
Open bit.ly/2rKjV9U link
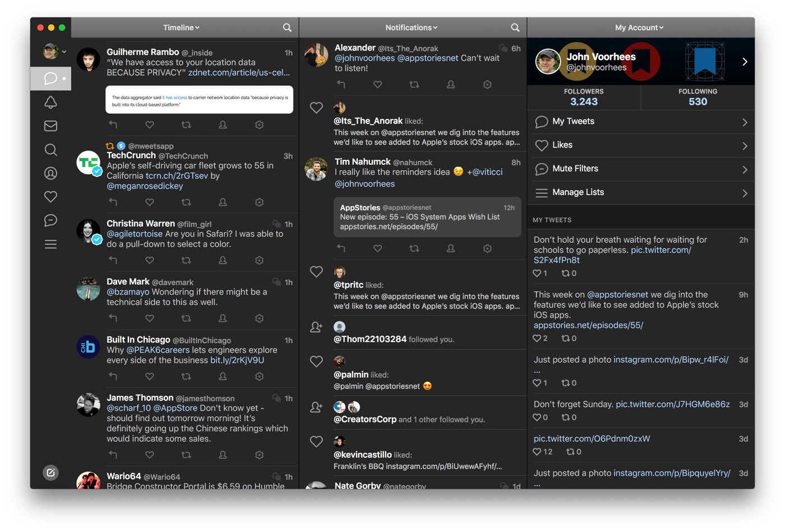(x=237, y=360)
